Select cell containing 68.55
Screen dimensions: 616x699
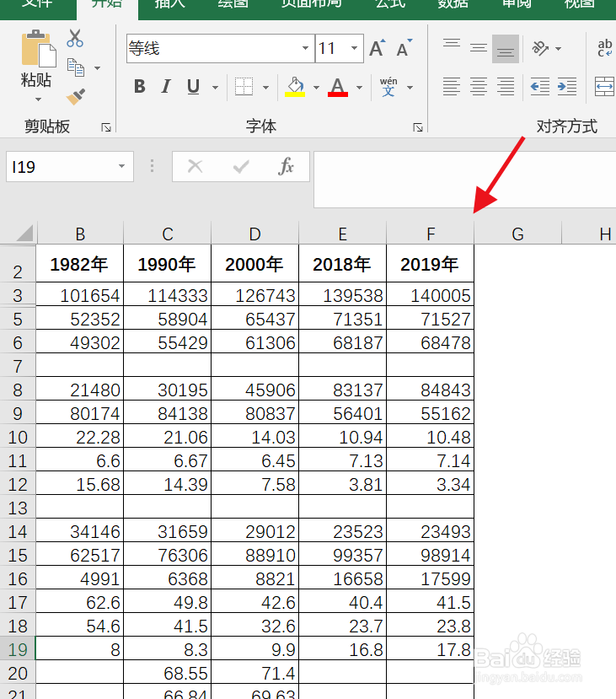167,672
